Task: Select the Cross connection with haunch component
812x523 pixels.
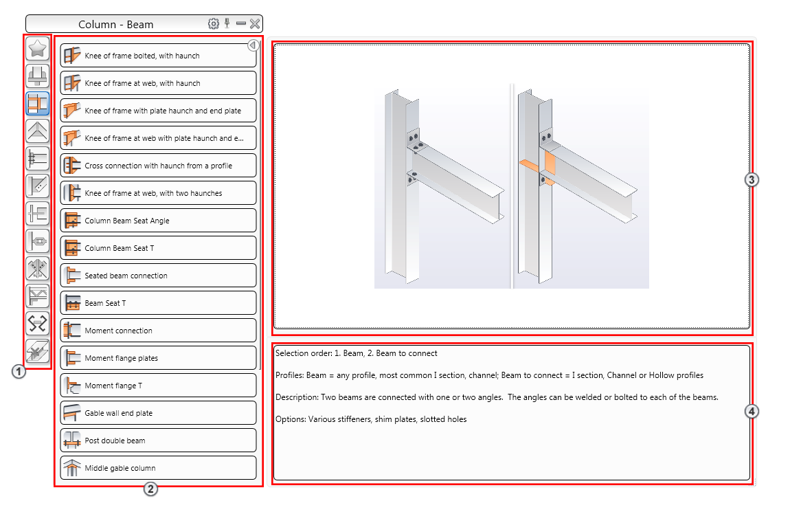Action: tap(158, 165)
